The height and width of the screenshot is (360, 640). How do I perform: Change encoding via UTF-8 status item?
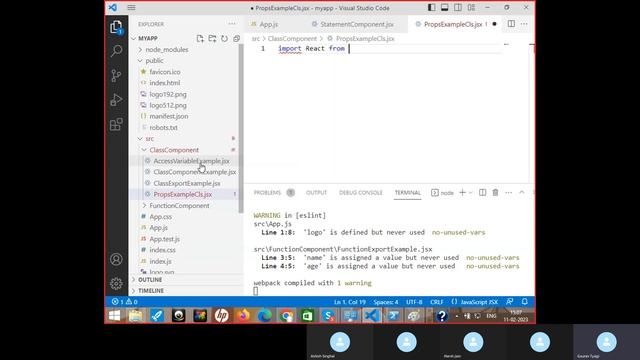click(x=414, y=302)
